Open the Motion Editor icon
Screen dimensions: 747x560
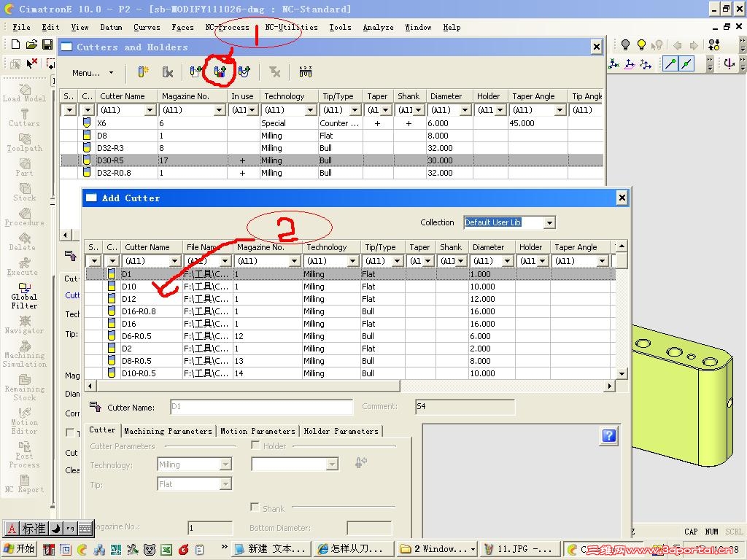click(x=24, y=421)
